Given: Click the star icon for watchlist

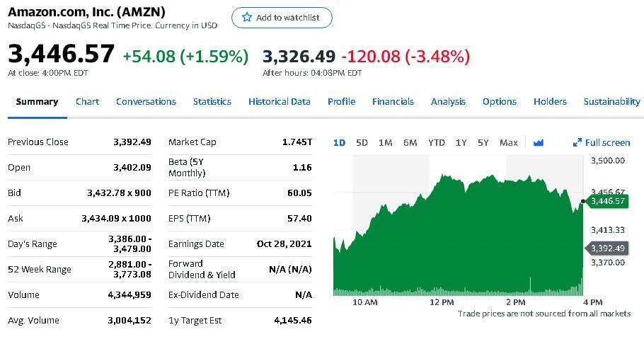Looking at the screenshot, I should (x=247, y=18).
